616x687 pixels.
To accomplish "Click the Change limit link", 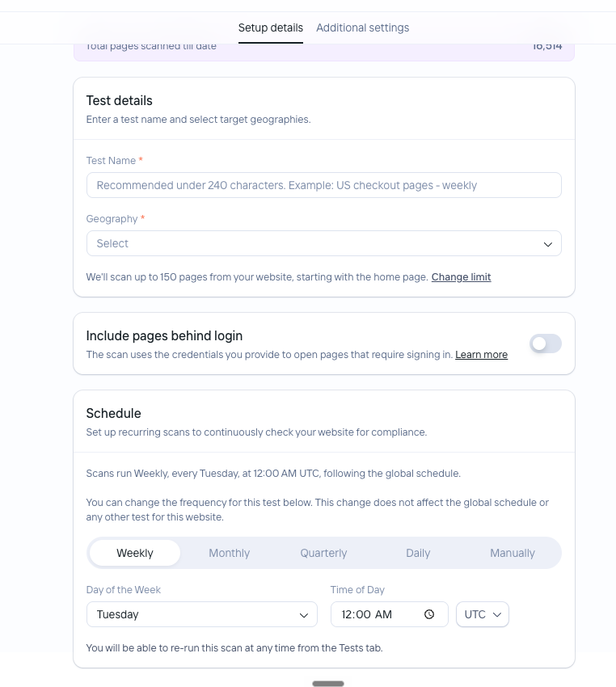I will (461, 277).
